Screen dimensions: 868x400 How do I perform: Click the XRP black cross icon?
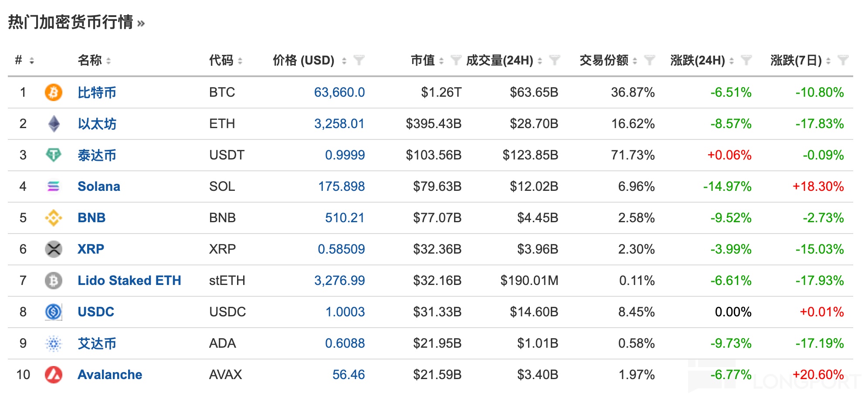pyautogui.click(x=53, y=249)
